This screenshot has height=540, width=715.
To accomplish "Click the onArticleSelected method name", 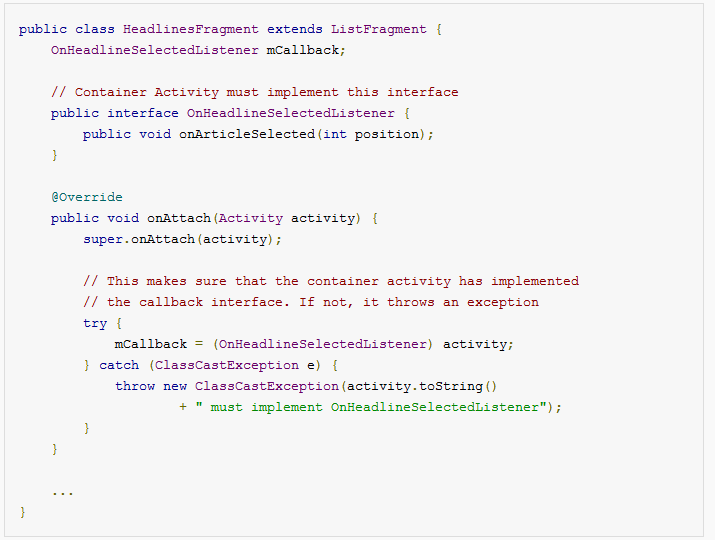I will pyautogui.click(x=247, y=134).
